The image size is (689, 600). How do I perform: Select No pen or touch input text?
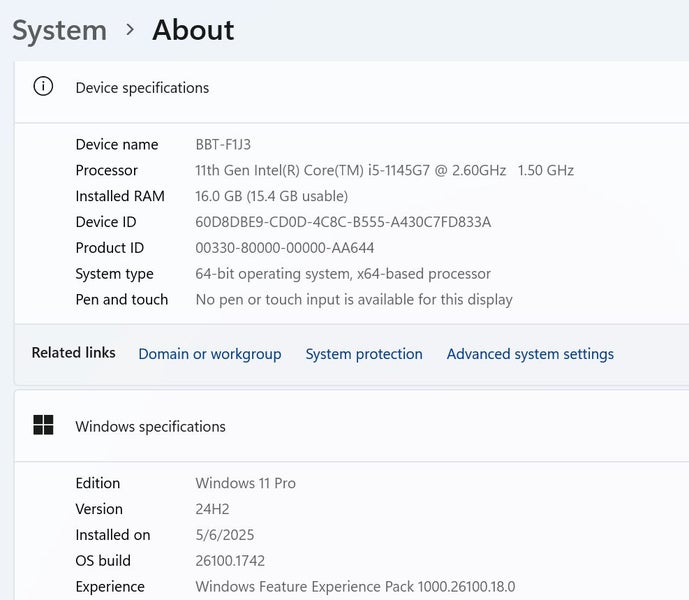(354, 300)
